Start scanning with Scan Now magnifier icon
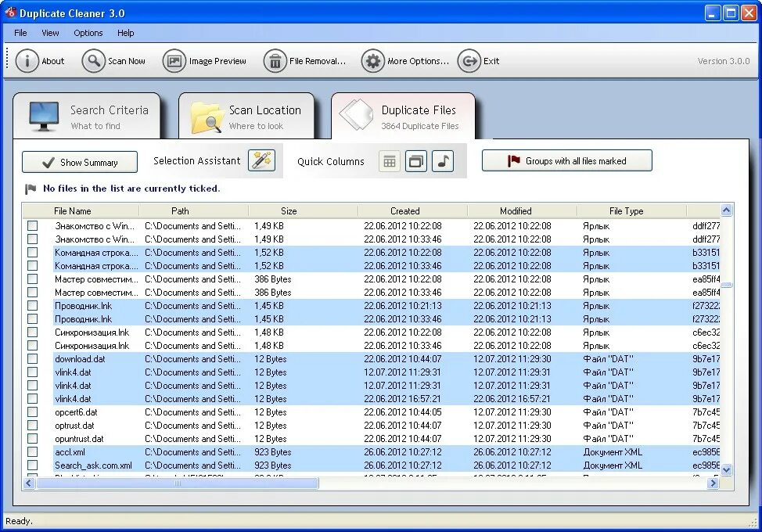Screen dimensions: 762x532 coord(93,61)
